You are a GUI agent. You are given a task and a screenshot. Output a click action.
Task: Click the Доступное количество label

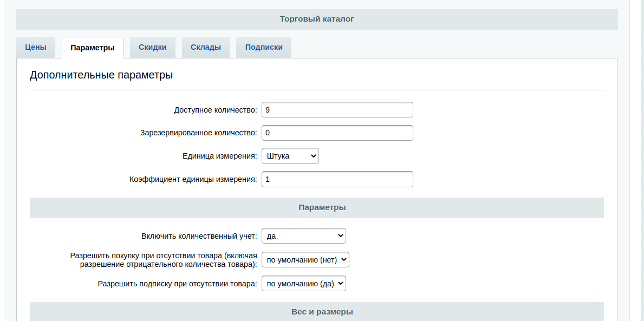click(216, 110)
